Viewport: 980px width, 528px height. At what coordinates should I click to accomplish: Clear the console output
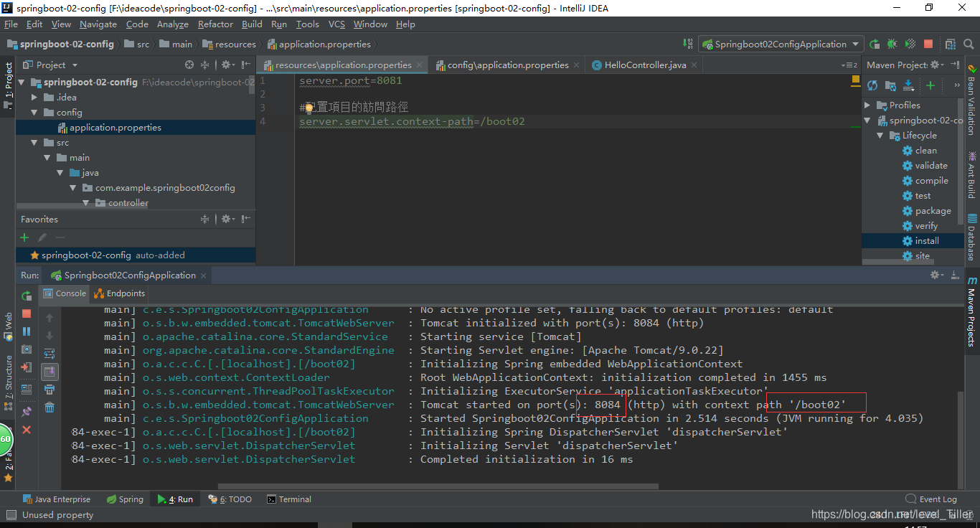(x=49, y=407)
